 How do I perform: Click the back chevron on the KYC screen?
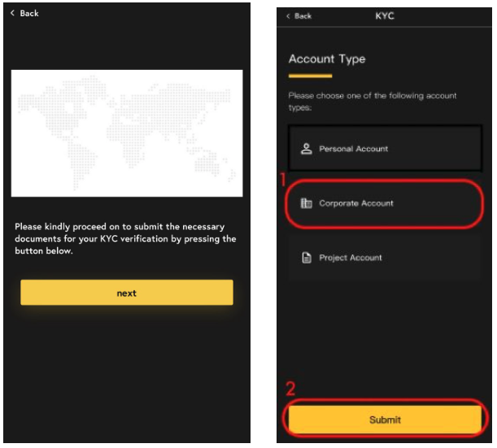click(x=288, y=16)
